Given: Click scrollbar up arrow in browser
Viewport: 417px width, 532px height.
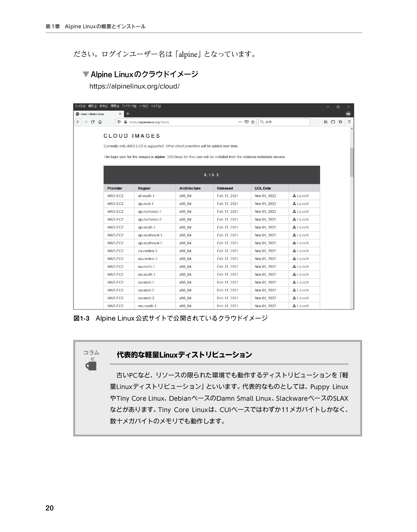Looking at the screenshot, I should [x=352, y=129].
